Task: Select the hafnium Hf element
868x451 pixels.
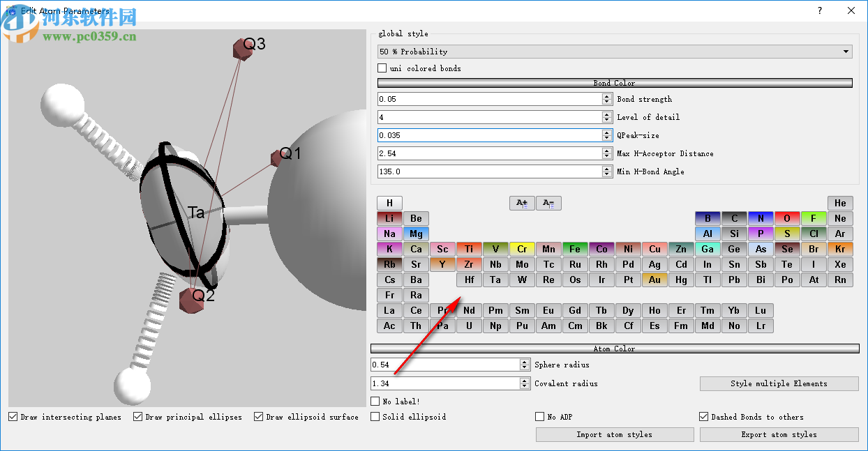Action: coord(469,280)
